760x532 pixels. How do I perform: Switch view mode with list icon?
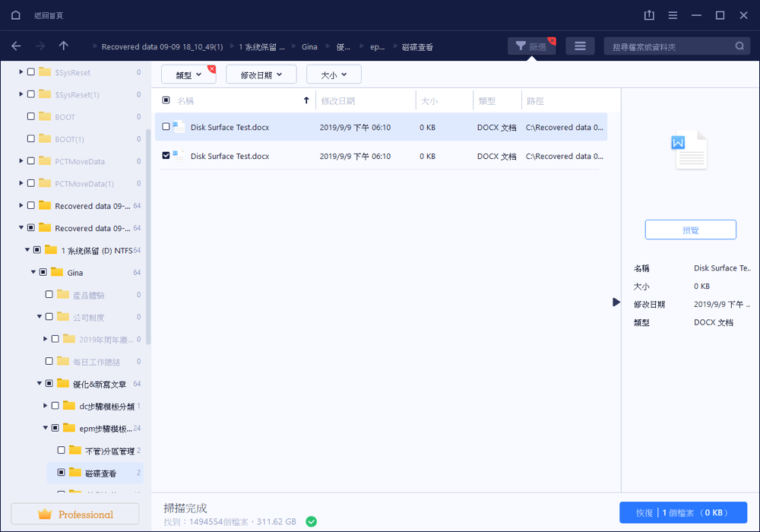(580, 46)
